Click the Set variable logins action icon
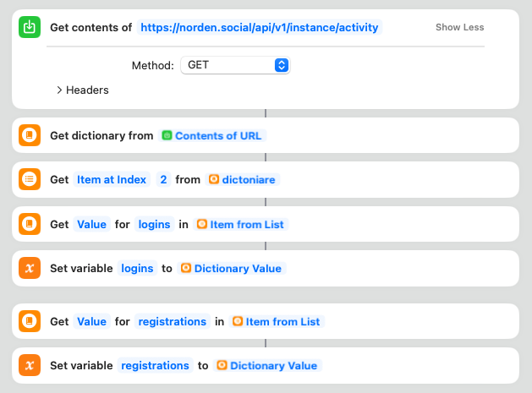This screenshot has height=393, width=532. point(30,268)
